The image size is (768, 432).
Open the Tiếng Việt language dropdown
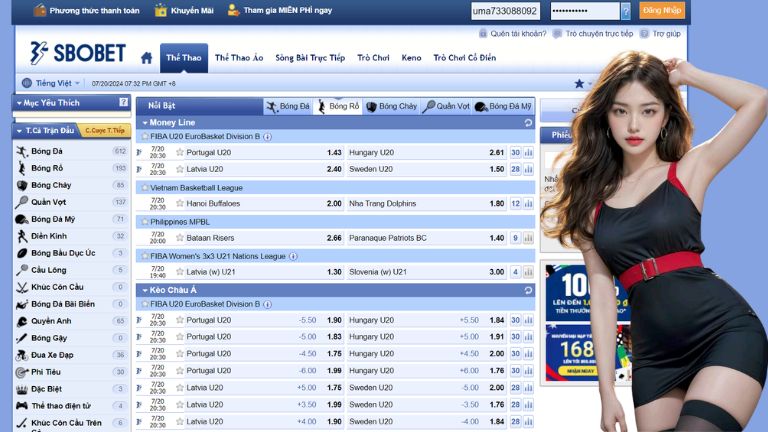pos(51,83)
